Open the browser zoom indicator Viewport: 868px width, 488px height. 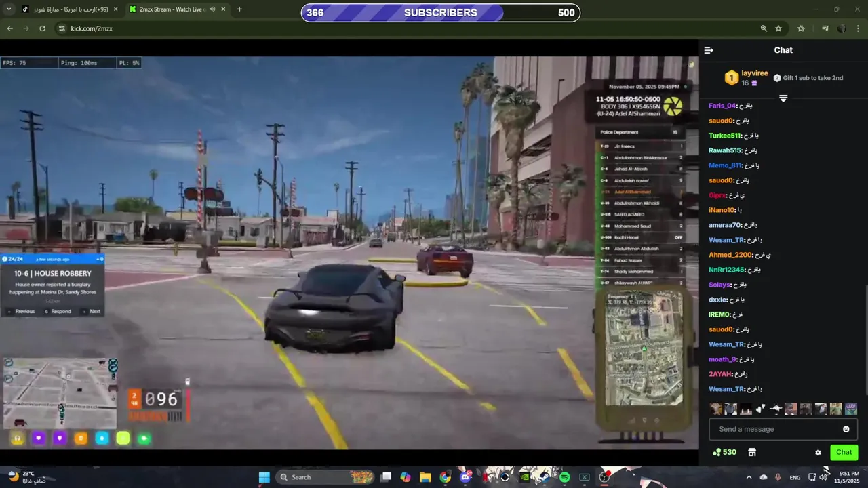(x=764, y=28)
